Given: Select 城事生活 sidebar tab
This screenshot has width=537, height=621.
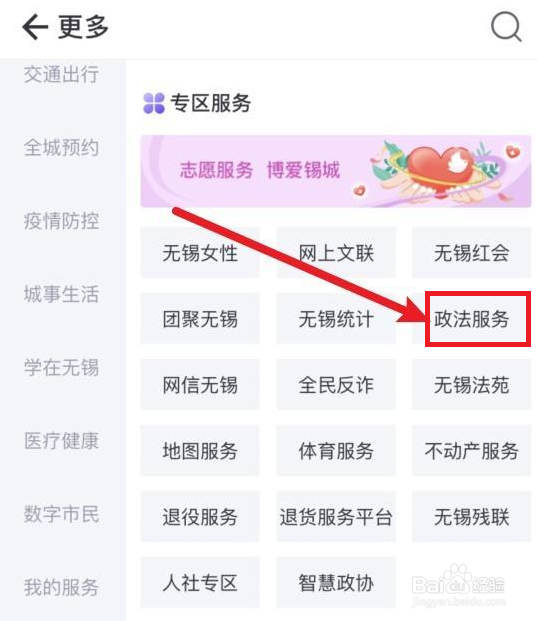Looking at the screenshot, I should [x=61, y=294].
